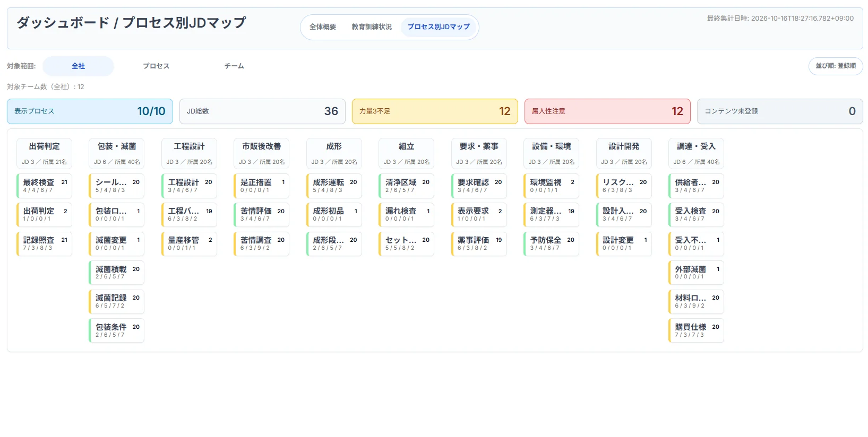Screen dimensions: 868x437
Task: Open the 市販後改善 process header
Action: pos(262,154)
